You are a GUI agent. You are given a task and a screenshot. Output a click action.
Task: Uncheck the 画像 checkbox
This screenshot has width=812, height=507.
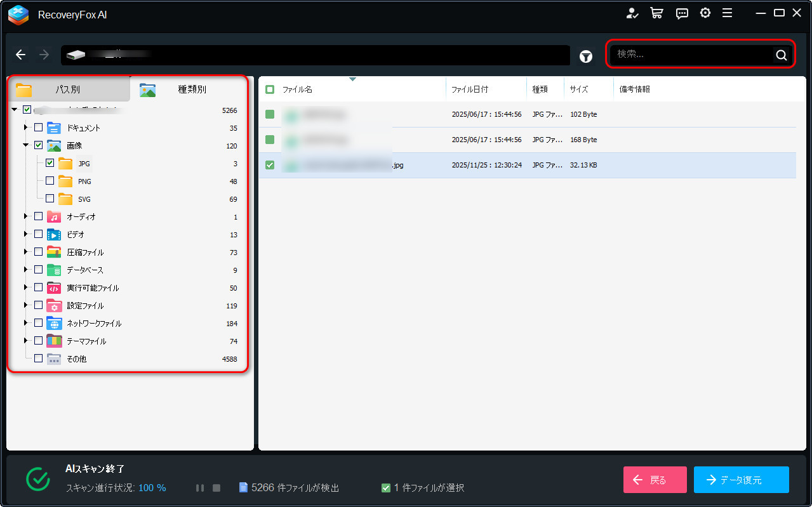click(38, 145)
